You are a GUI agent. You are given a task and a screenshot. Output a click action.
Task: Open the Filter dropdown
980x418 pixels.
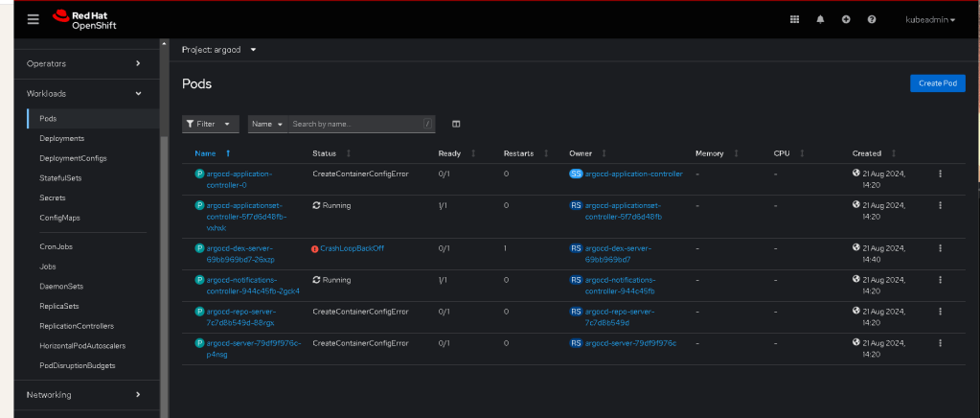point(210,124)
